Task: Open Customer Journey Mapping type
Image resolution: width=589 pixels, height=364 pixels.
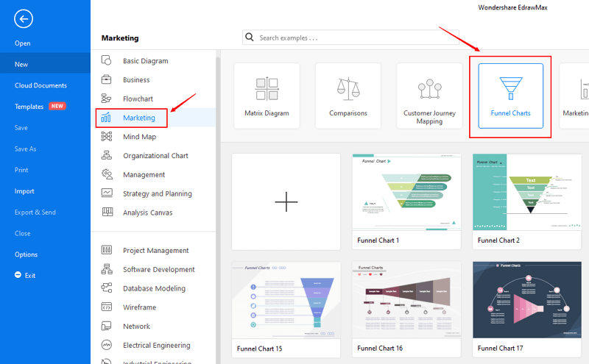Action: [429, 96]
